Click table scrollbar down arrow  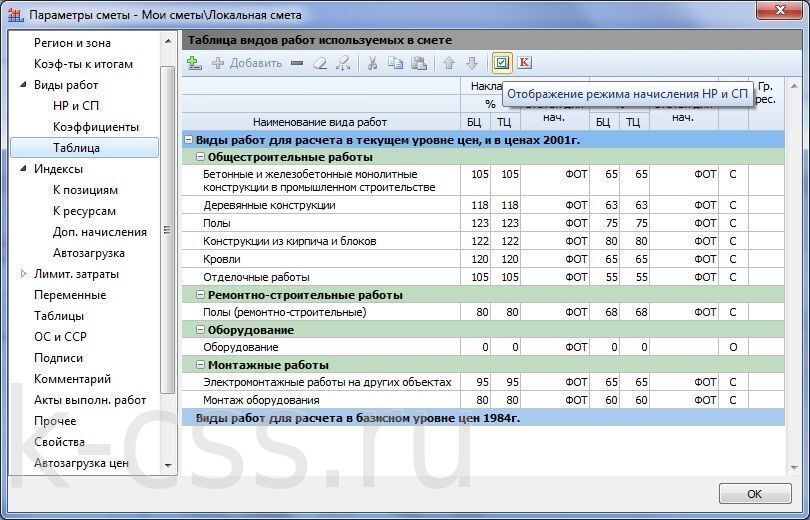(795, 467)
